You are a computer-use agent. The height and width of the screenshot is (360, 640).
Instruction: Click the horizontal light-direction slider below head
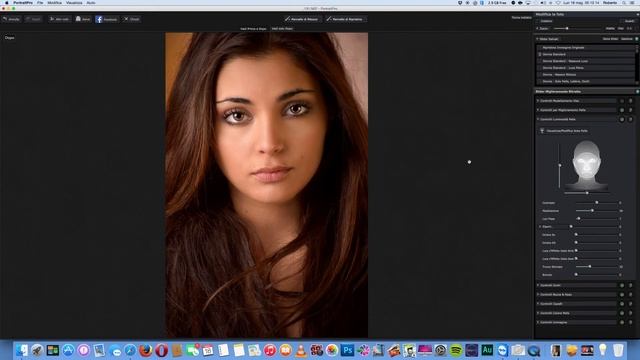587,193
